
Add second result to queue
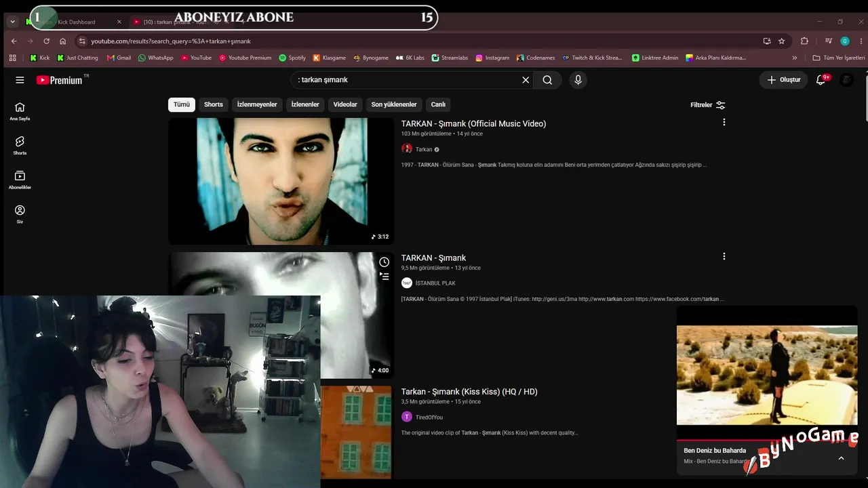(x=384, y=277)
